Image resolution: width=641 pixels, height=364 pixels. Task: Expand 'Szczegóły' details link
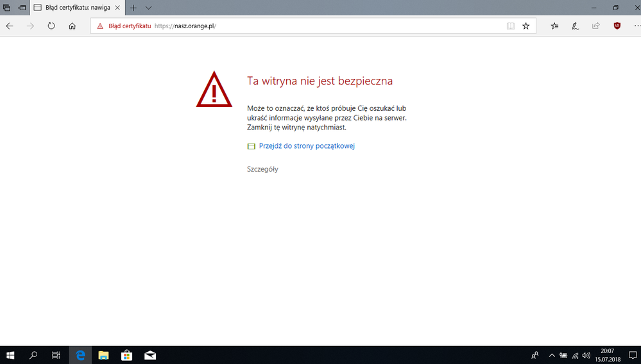262,169
